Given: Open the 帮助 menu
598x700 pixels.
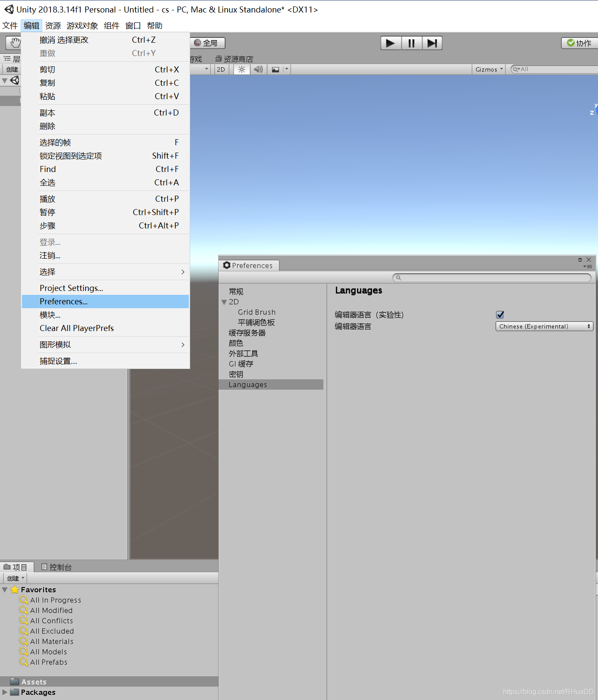Looking at the screenshot, I should pyautogui.click(x=155, y=26).
